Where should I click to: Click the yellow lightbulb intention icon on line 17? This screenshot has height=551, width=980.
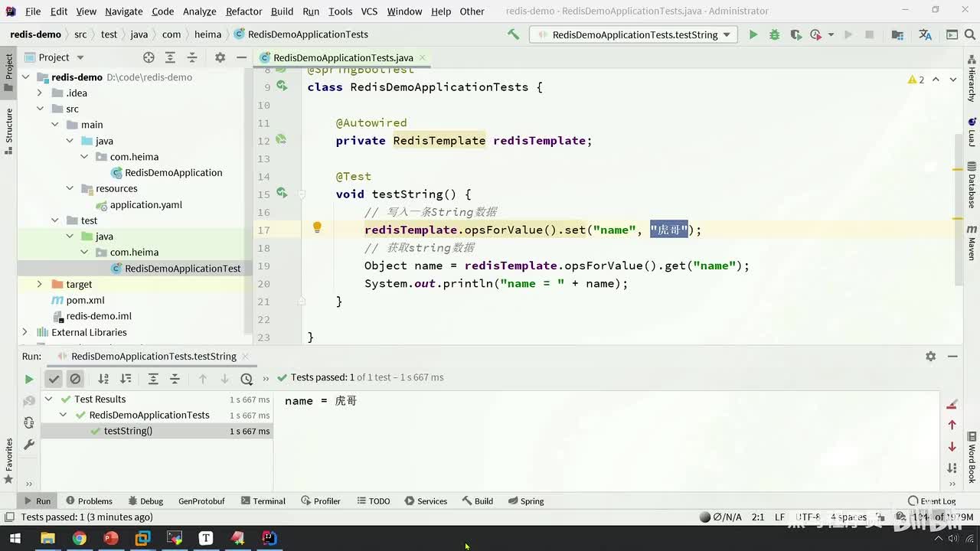[317, 227]
